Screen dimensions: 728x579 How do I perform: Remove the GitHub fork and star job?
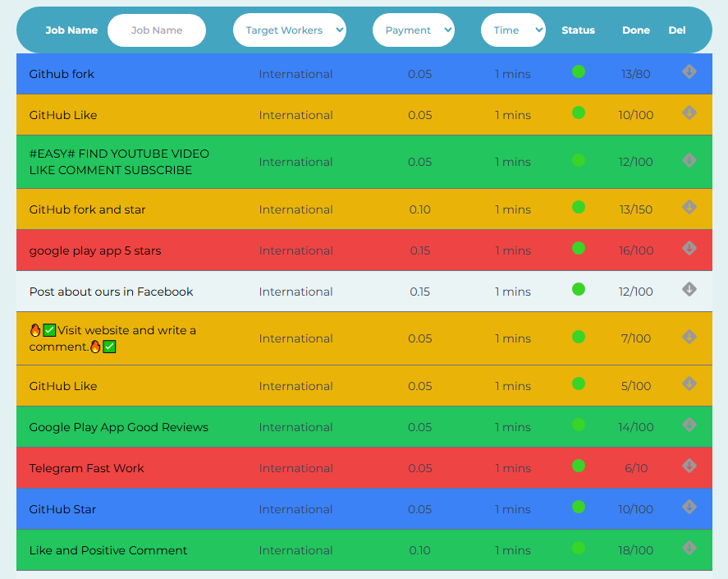(x=689, y=207)
